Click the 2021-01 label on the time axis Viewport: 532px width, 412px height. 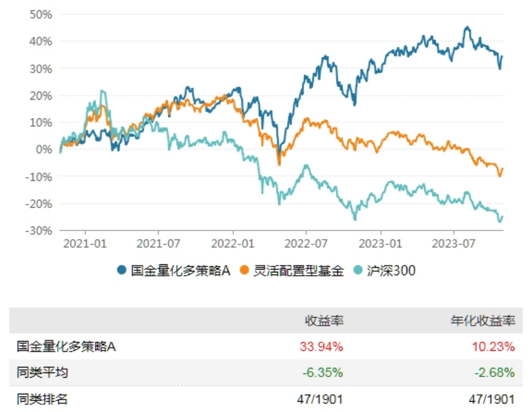coord(85,242)
